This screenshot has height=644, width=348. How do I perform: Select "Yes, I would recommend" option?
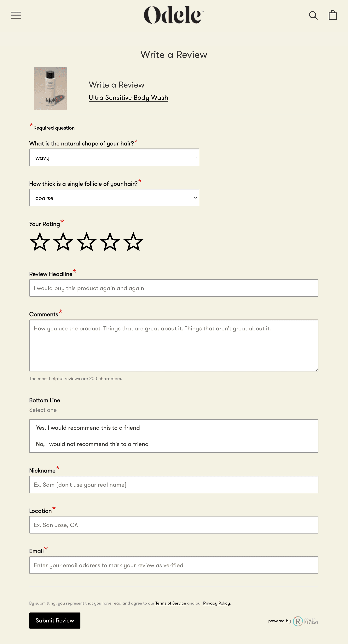(x=173, y=428)
